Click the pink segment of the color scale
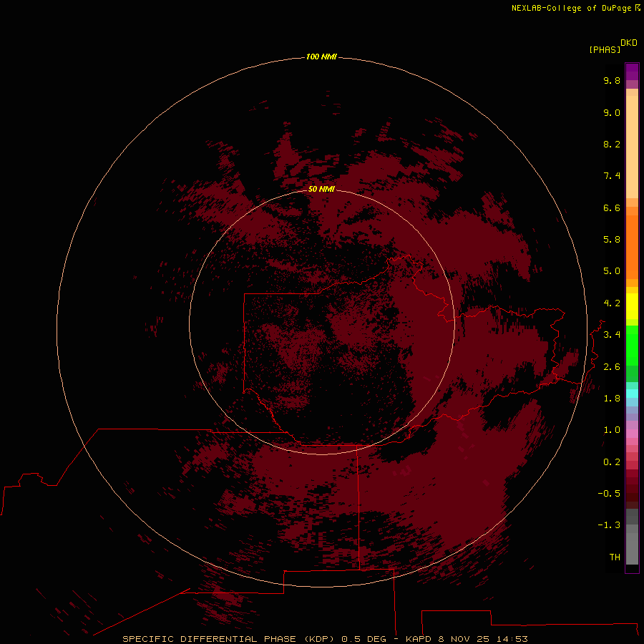 632,434
